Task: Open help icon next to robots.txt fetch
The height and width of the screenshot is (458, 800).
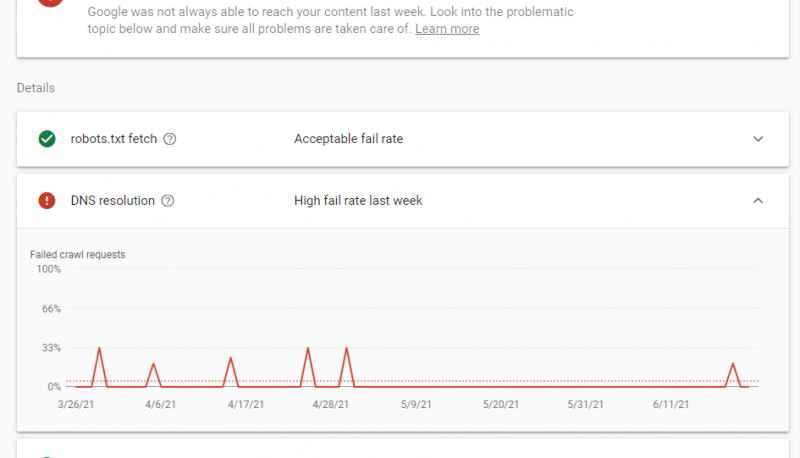Action: pyautogui.click(x=170, y=139)
